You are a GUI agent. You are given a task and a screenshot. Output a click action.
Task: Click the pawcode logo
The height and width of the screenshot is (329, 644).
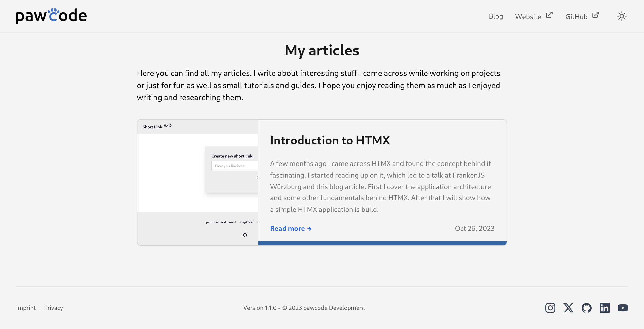point(51,16)
